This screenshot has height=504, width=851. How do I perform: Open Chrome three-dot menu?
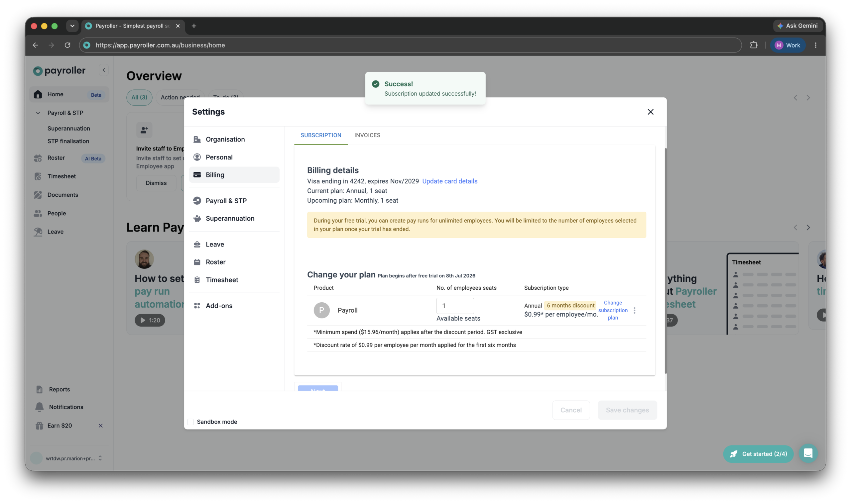(x=815, y=45)
